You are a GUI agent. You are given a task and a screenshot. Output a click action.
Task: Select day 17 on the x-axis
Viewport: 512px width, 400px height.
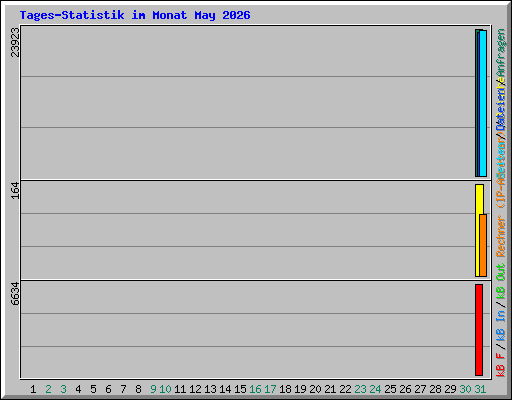point(270,389)
